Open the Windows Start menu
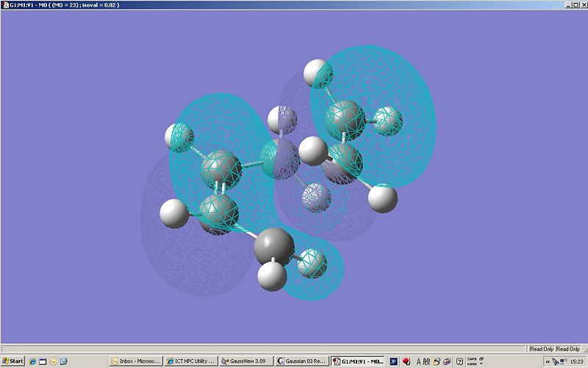This screenshot has width=588, height=368. 12,361
